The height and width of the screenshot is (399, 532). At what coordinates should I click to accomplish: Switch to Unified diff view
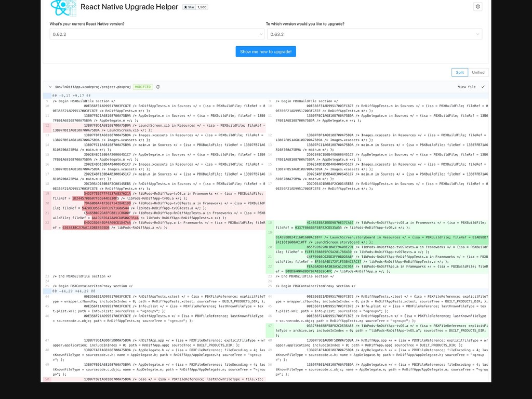coord(478,72)
